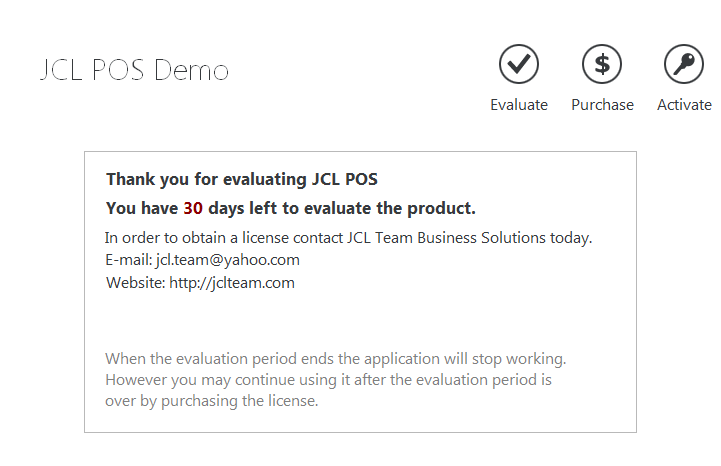The height and width of the screenshot is (466, 721).
Task: Click blank space between website and gray note
Action: [x=360, y=320]
